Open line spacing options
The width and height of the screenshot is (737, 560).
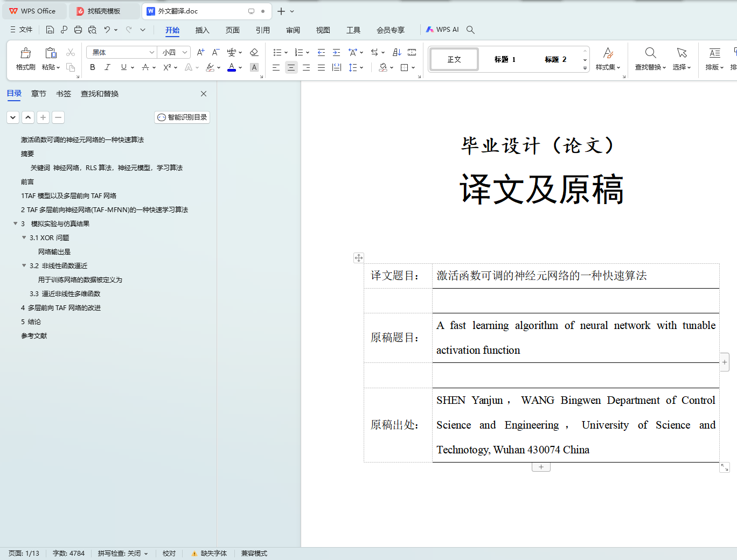353,67
